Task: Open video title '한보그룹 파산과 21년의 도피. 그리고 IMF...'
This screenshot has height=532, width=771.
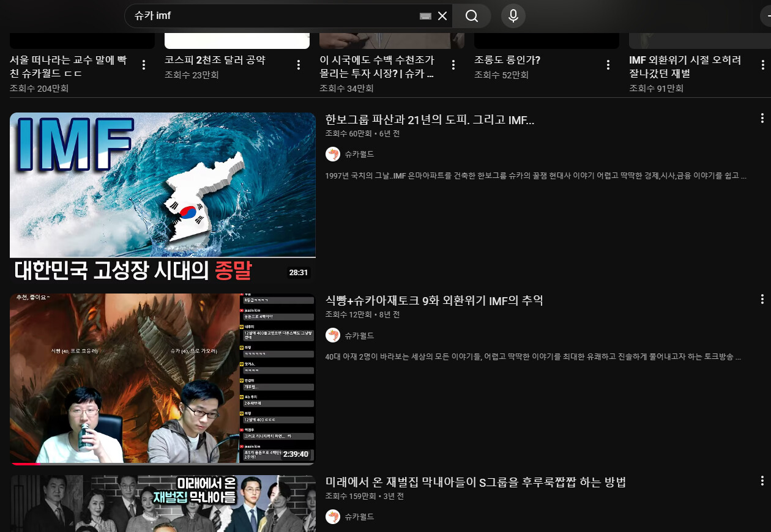Action: pos(430,120)
